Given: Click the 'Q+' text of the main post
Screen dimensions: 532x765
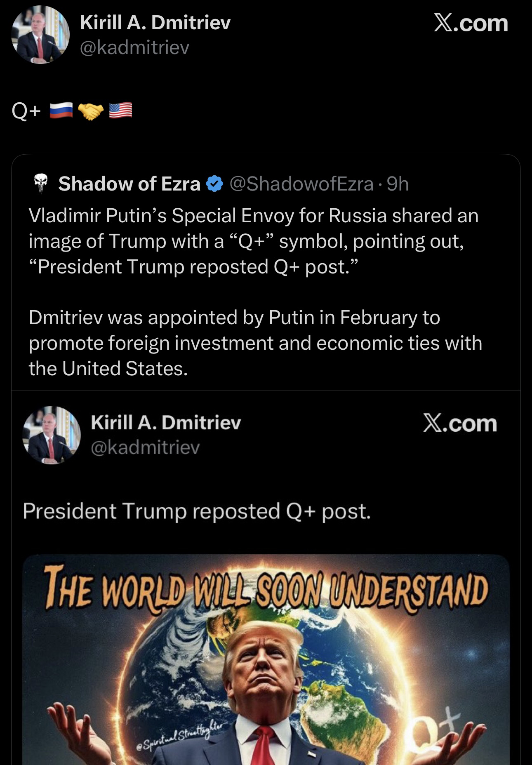Looking at the screenshot, I should tap(26, 111).
